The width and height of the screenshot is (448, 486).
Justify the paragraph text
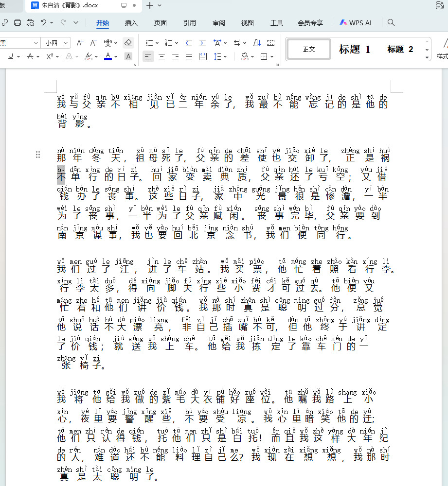pyautogui.click(x=189, y=57)
